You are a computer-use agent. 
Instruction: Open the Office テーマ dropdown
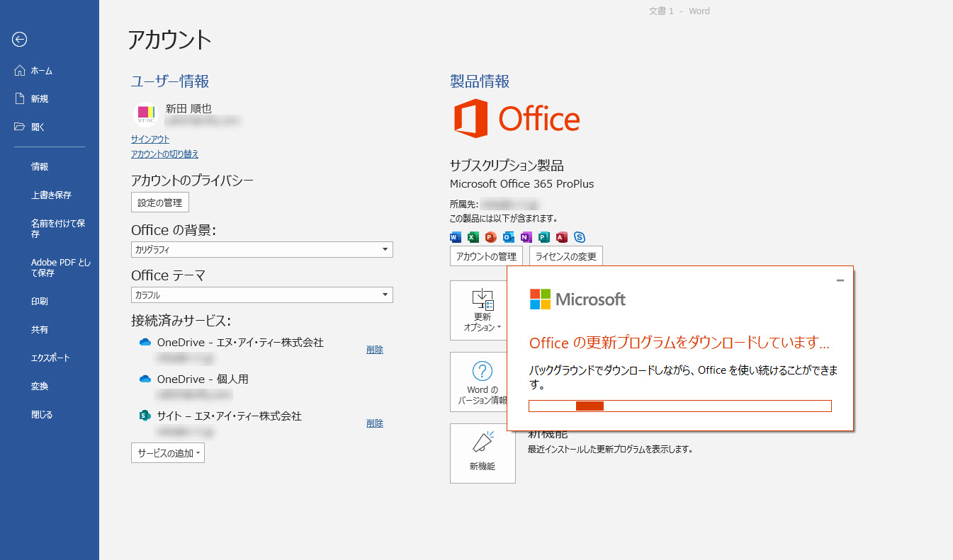point(261,295)
